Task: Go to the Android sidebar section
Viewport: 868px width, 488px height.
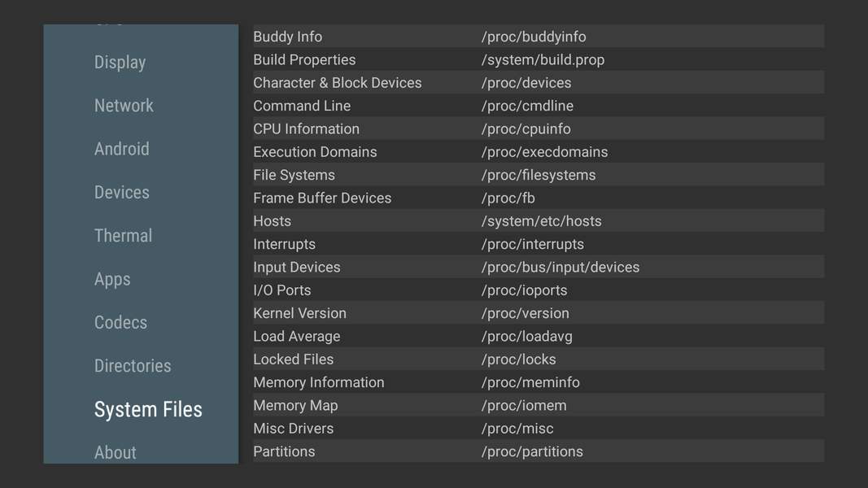Action: tap(122, 149)
